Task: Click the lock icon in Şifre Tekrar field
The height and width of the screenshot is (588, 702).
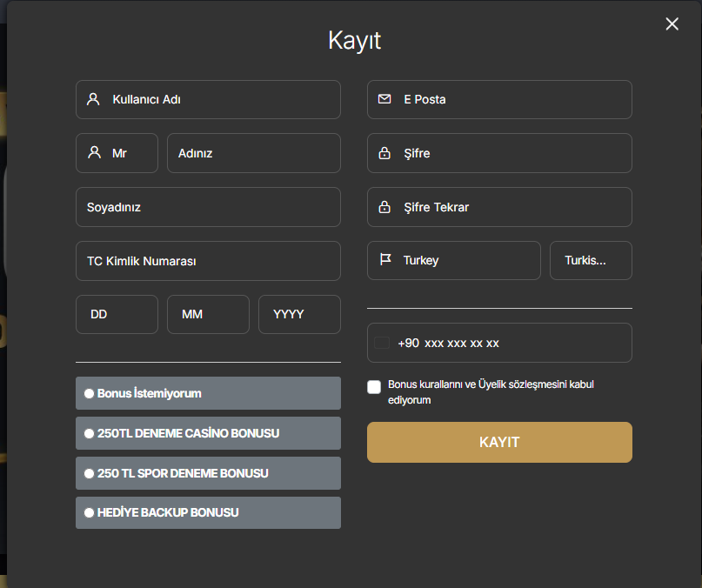Action: click(384, 207)
